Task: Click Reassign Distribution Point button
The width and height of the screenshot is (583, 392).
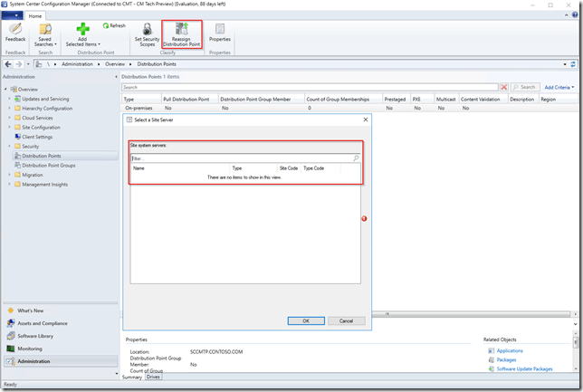Action: pyautogui.click(x=181, y=34)
